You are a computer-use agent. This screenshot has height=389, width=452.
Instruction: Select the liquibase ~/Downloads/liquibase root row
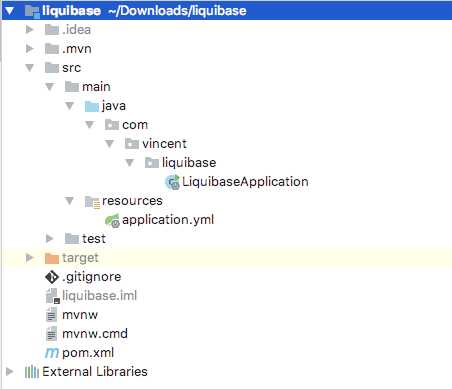(226, 11)
